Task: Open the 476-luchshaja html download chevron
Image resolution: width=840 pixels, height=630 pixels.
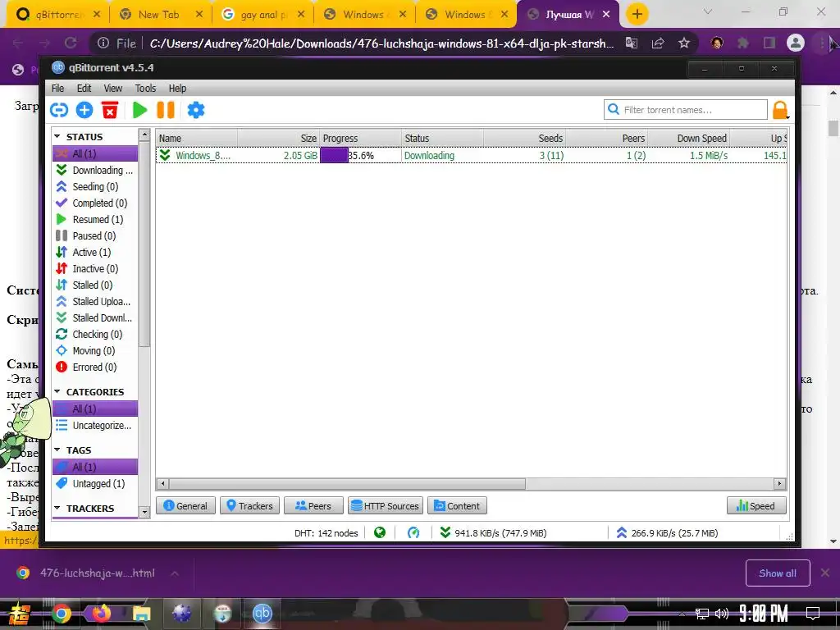Action: tap(175, 573)
